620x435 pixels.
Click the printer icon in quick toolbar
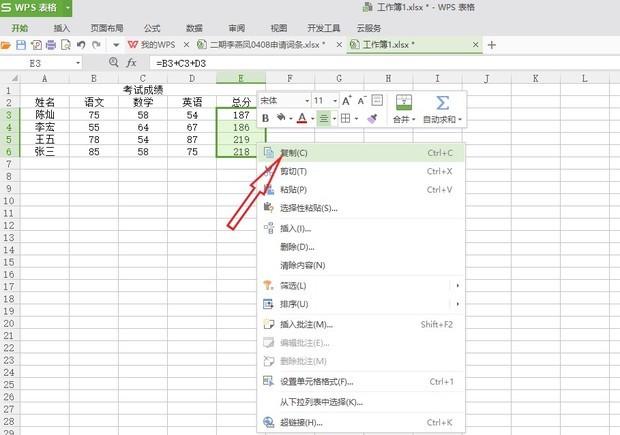click(51, 45)
